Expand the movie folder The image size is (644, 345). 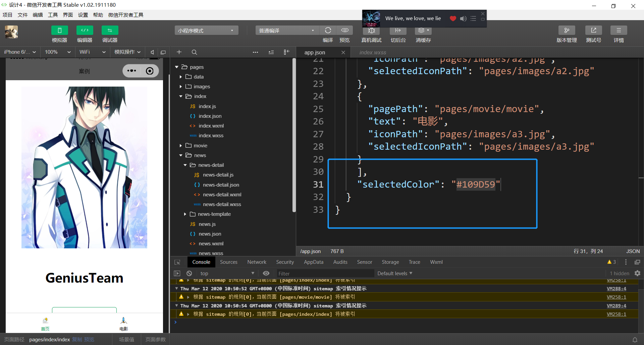(181, 146)
